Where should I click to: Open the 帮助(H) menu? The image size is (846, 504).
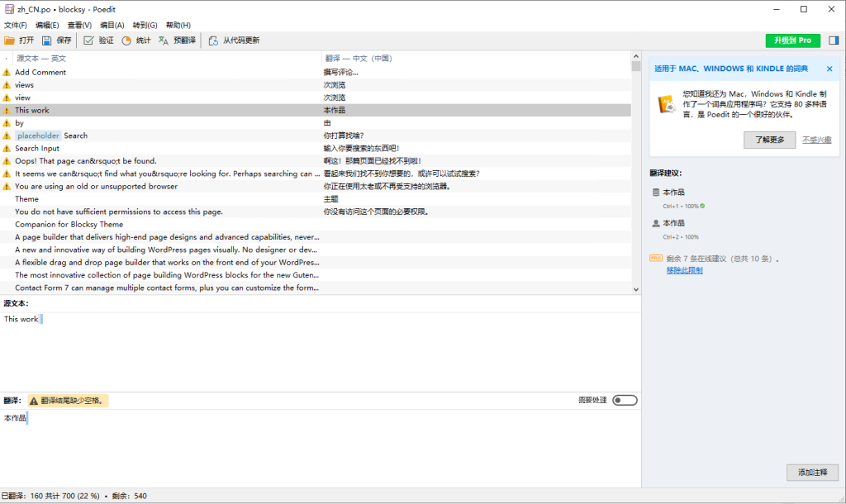(178, 25)
